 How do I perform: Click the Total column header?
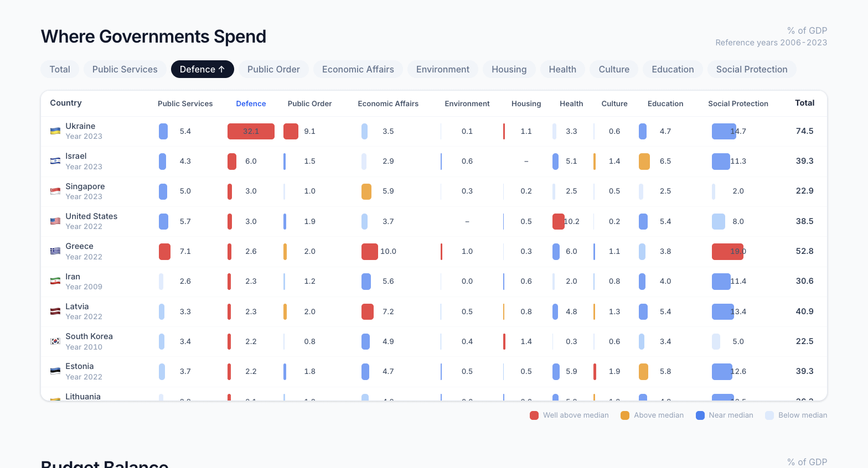pos(804,103)
